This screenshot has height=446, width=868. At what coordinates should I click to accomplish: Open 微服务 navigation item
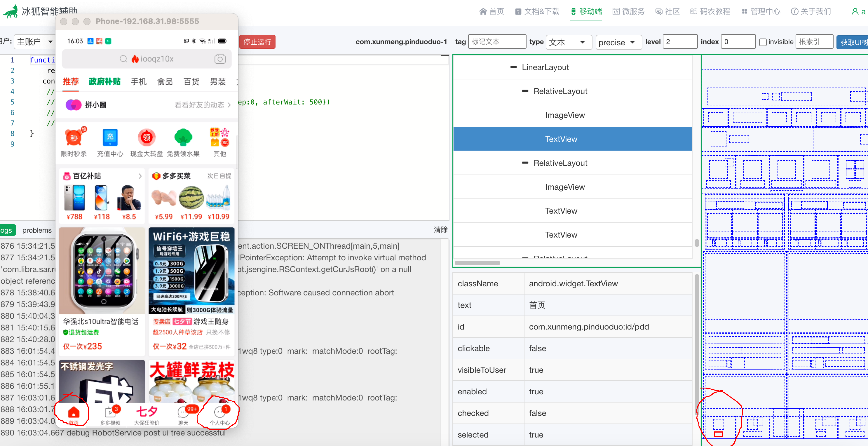click(x=628, y=11)
